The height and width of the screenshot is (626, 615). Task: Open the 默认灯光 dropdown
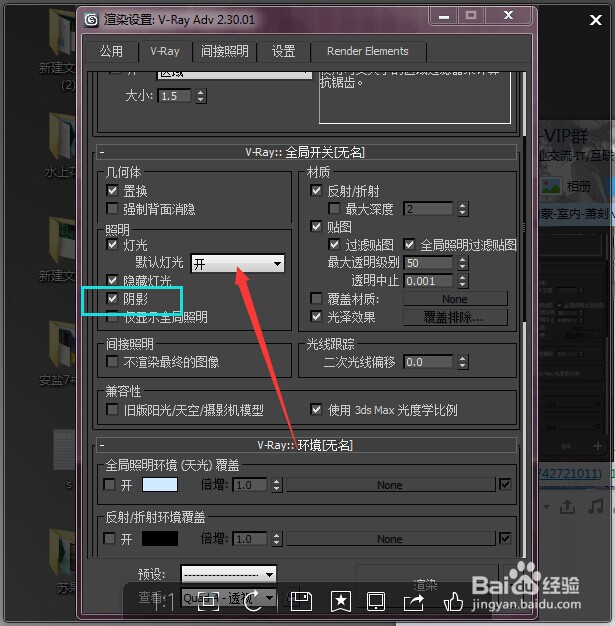coord(238,263)
